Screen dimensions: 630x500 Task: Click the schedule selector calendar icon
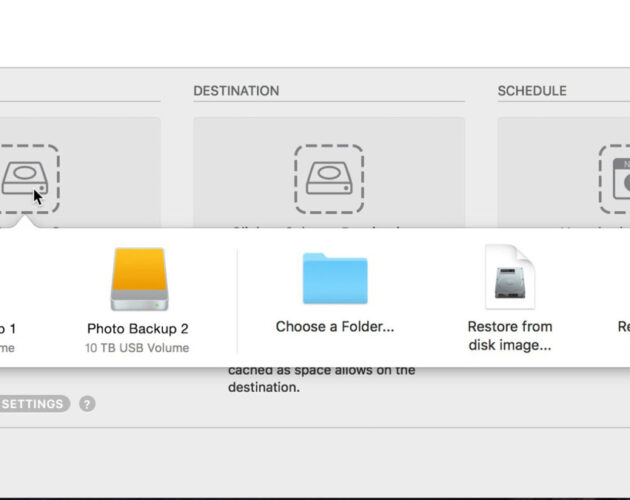tap(615, 179)
